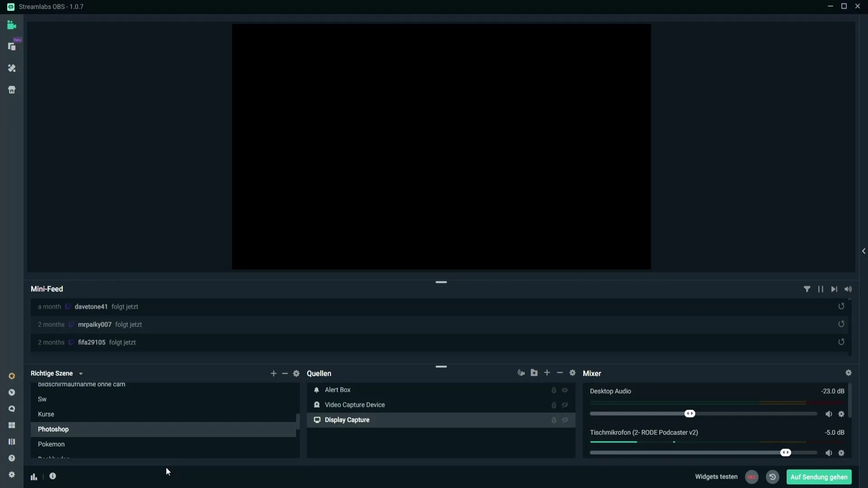Lock the Display Capture source
Image resolution: width=868 pixels, height=488 pixels.
[554, 420]
